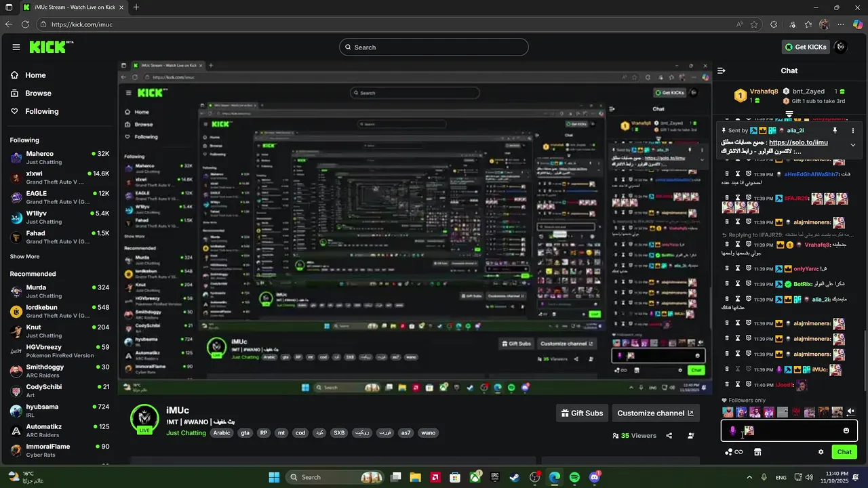868x488 pixels.
Task: Expand the gift leaderboard handle
Action: 789,114
